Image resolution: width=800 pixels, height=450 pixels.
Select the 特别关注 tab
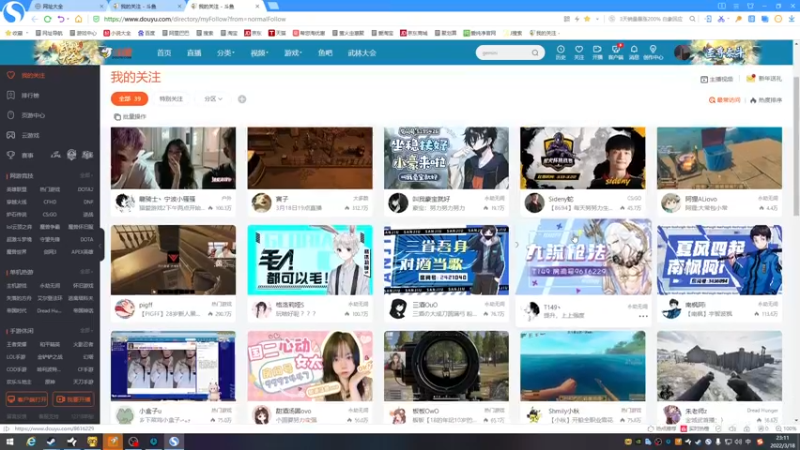[x=171, y=99]
